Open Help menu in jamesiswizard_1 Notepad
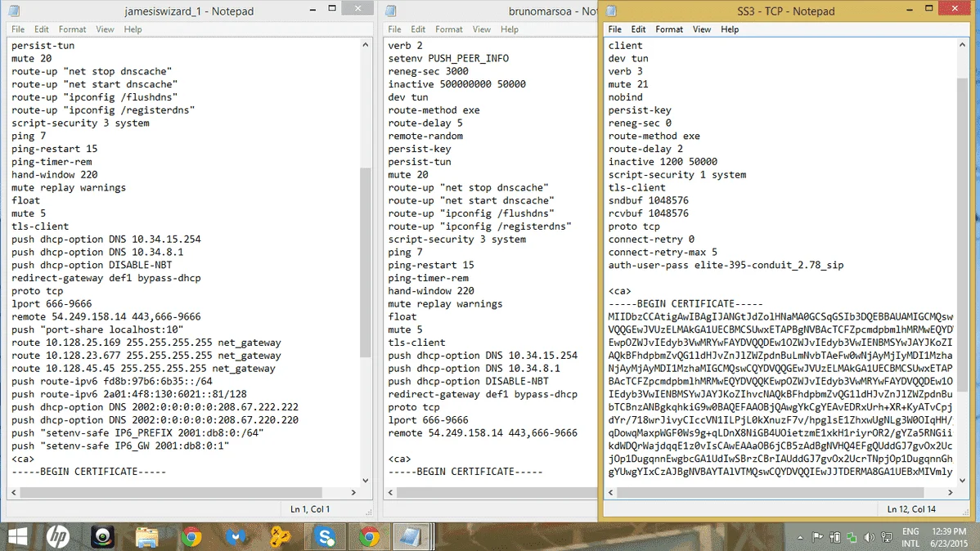 133,29
